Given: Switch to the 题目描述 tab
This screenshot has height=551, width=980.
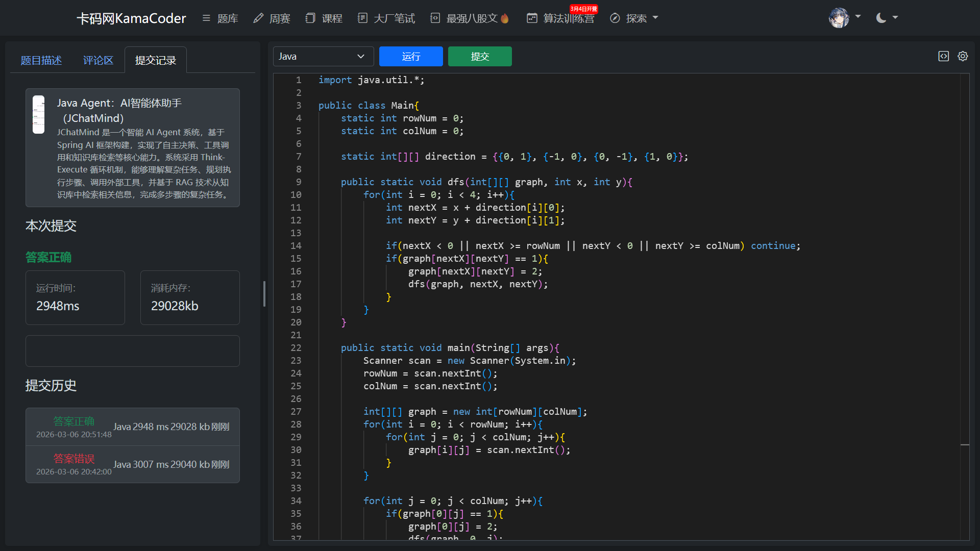Looking at the screenshot, I should pos(41,60).
